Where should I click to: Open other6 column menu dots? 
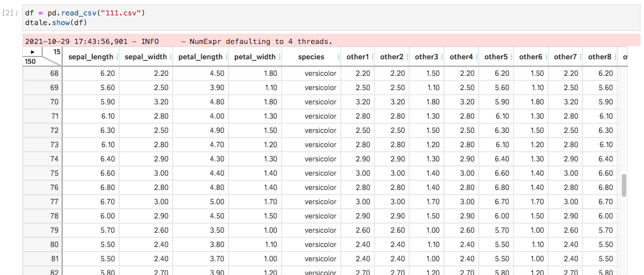tap(546, 57)
